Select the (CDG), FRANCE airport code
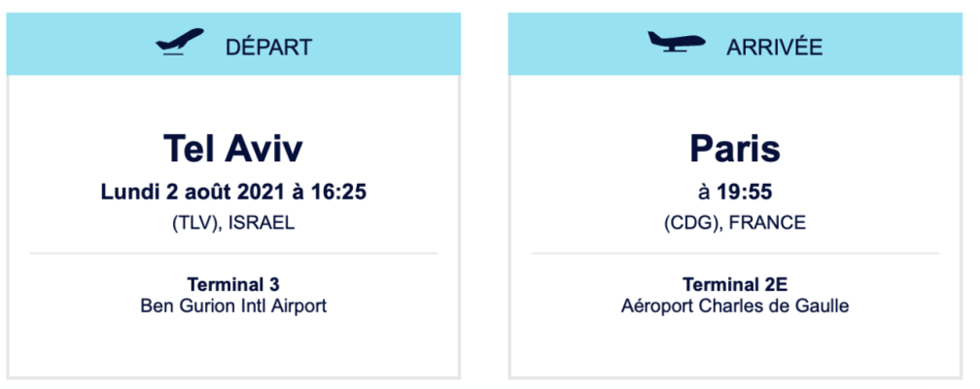This screenshot has height=389, width=980. (x=735, y=223)
